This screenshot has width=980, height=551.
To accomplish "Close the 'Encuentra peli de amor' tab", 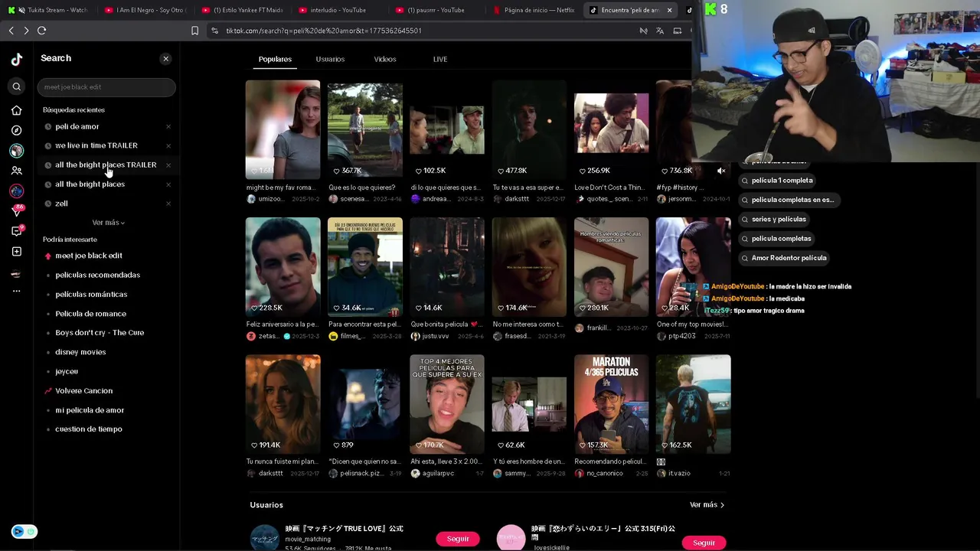I will tap(670, 10).
